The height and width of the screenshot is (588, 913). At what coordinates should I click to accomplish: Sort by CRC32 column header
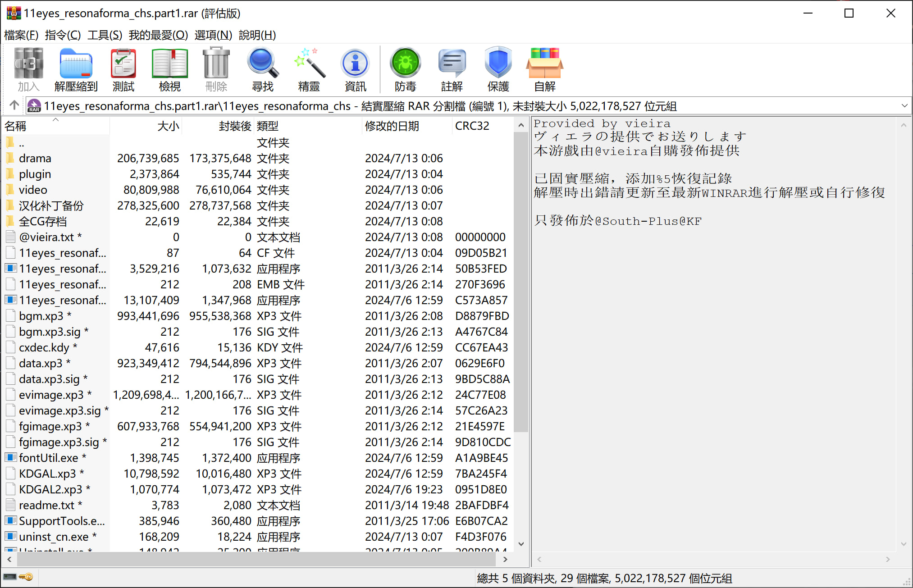(x=472, y=126)
